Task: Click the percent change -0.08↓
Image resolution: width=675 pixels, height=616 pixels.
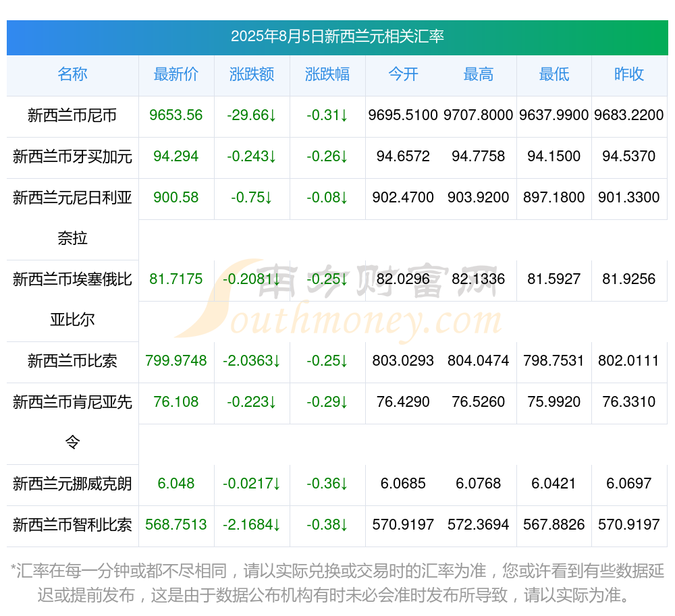Action: tap(327, 198)
